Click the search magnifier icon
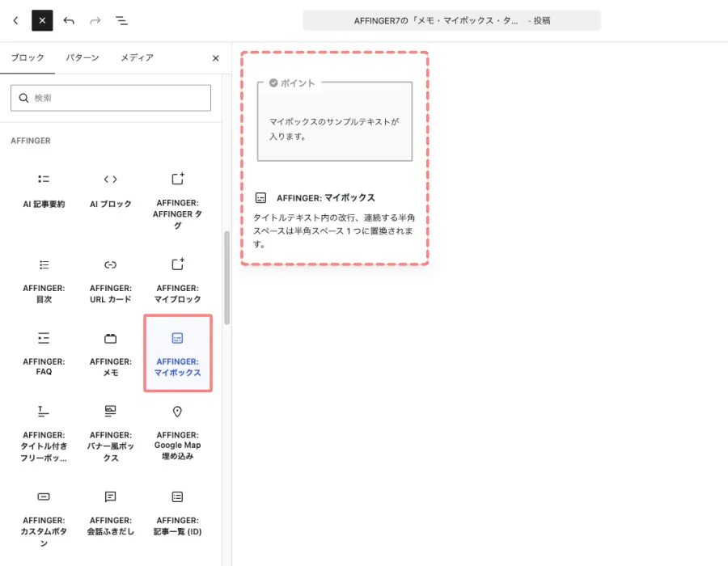728x566 pixels. pyautogui.click(x=23, y=98)
